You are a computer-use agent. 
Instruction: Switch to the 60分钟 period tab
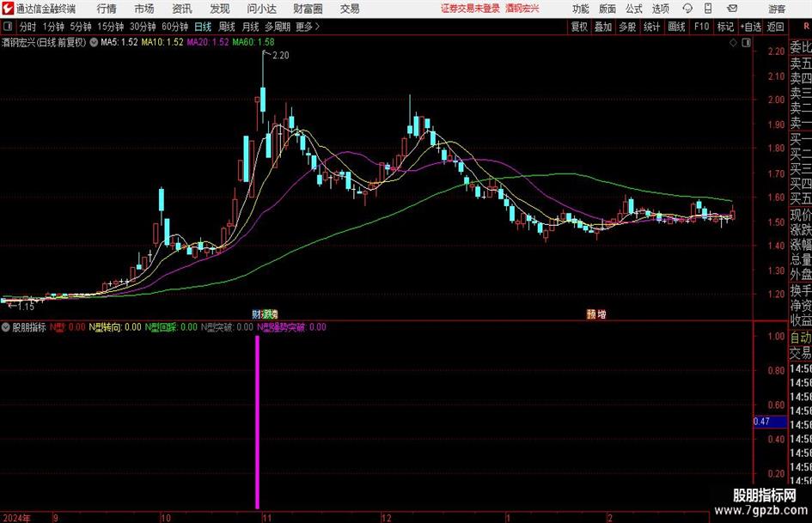tap(175, 27)
